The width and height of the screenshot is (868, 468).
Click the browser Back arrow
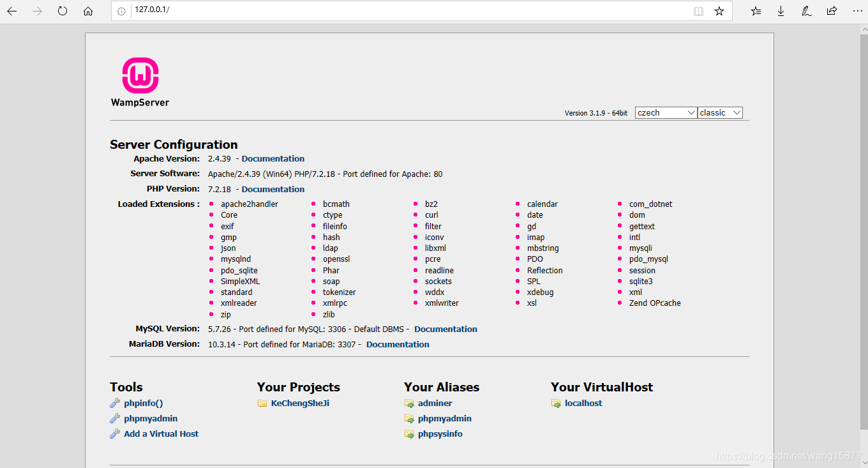point(11,11)
